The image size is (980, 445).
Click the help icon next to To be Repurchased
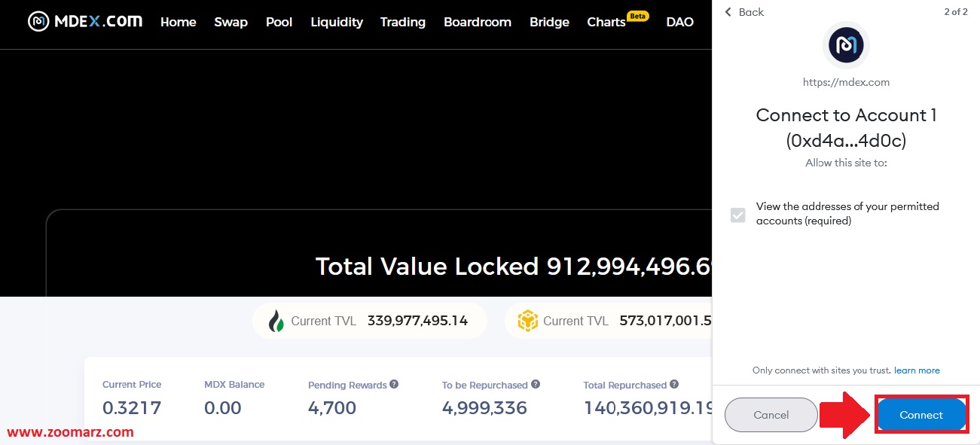click(x=536, y=384)
